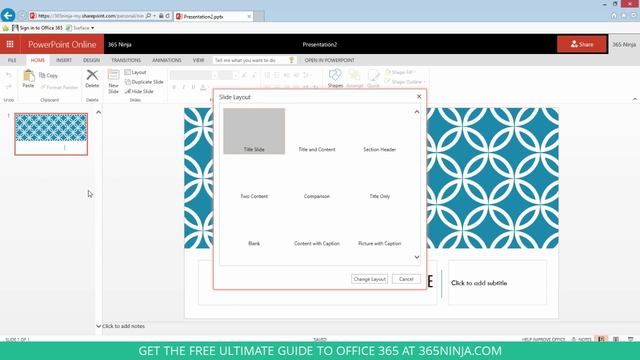This screenshot has width=640, height=360.
Task: Click the favorites star icon in bookmarks bar
Action: point(5,28)
